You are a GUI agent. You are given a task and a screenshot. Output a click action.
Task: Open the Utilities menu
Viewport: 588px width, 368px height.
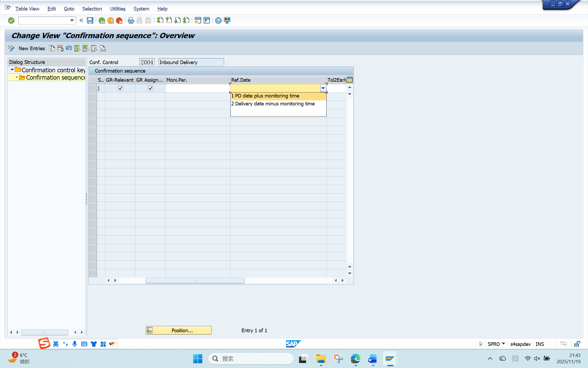tap(118, 9)
